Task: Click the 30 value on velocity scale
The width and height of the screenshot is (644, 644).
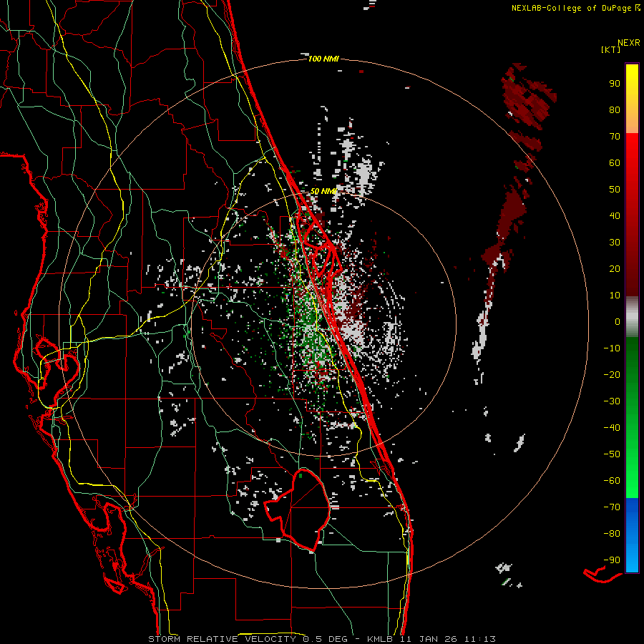Action: coord(615,243)
